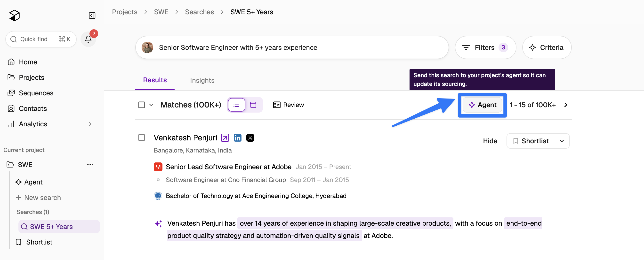Click 'Bangalore, Karnataka, India' location text
The width and height of the screenshot is (644, 260).
[x=193, y=150]
